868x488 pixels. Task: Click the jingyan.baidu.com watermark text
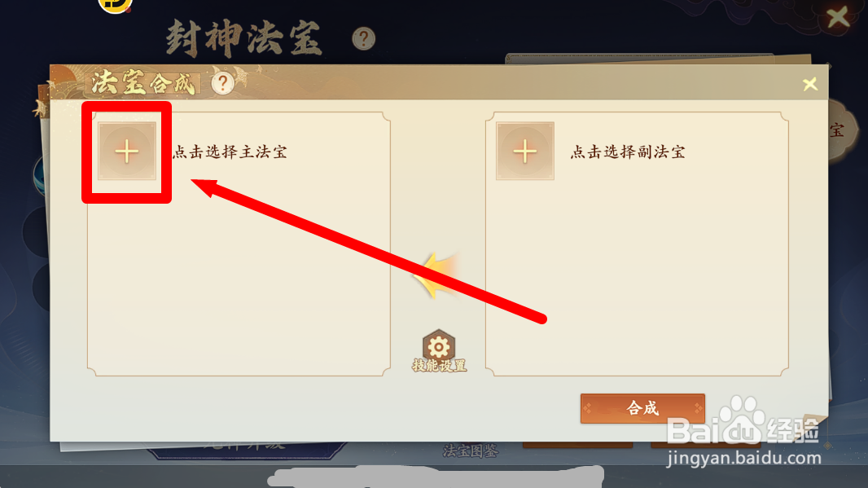click(744, 458)
